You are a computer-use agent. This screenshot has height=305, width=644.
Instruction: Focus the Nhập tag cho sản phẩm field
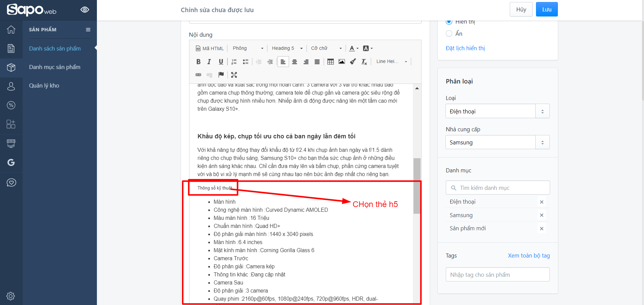point(498,274)
